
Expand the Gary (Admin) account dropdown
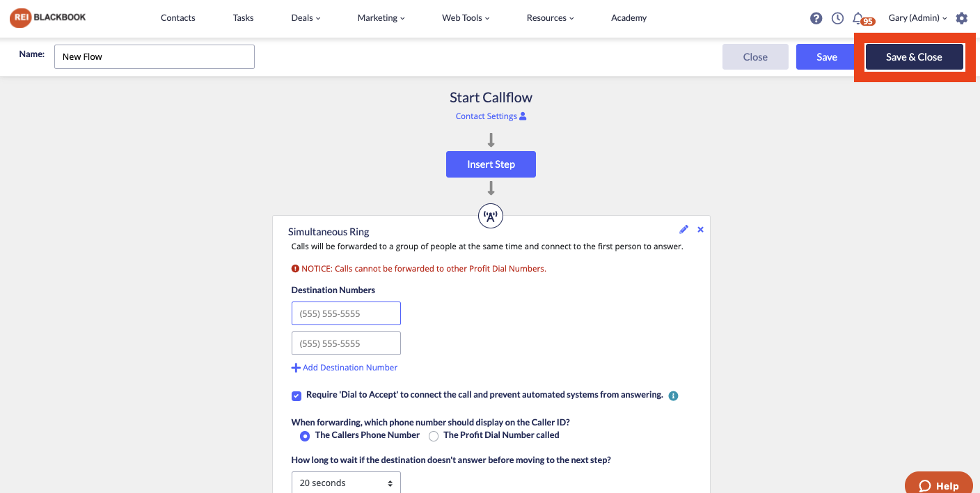(x=917, y=18)
